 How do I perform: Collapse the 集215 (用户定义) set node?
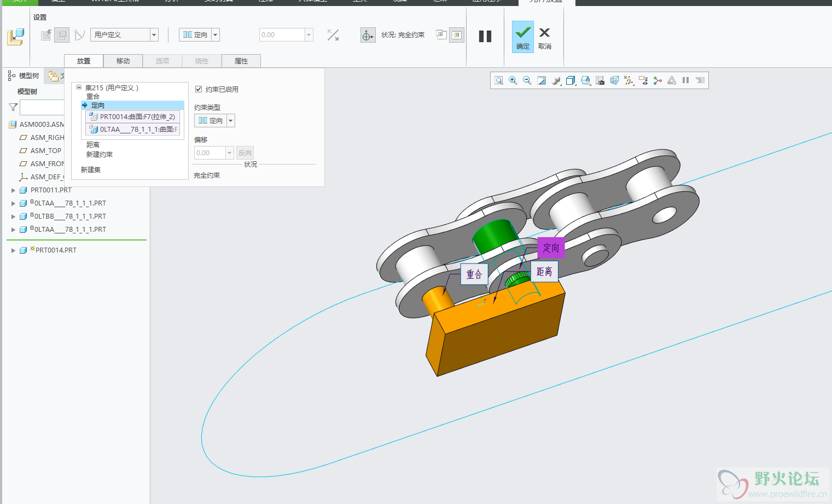[x=79, y=87]
